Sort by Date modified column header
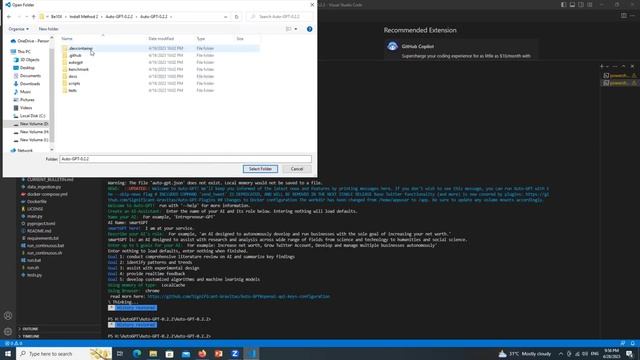This screenshot has height=360, width=640. point(161,38)
